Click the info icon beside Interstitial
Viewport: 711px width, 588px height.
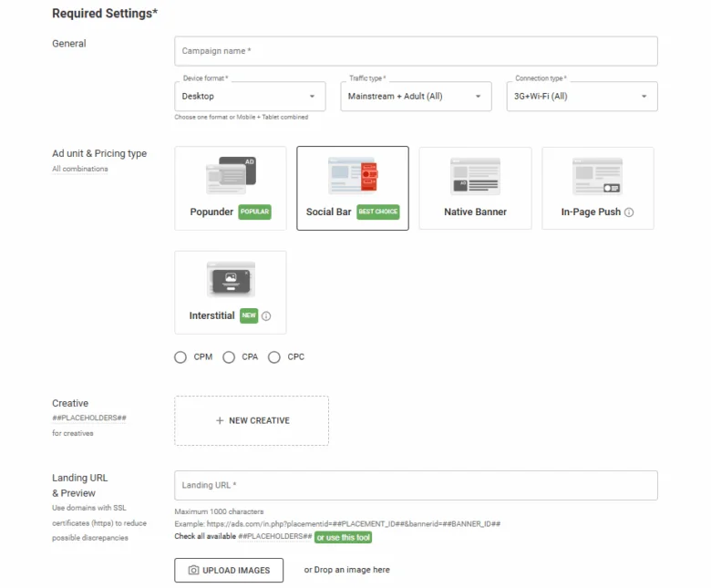pyautogui.click(x=266, y=316)
